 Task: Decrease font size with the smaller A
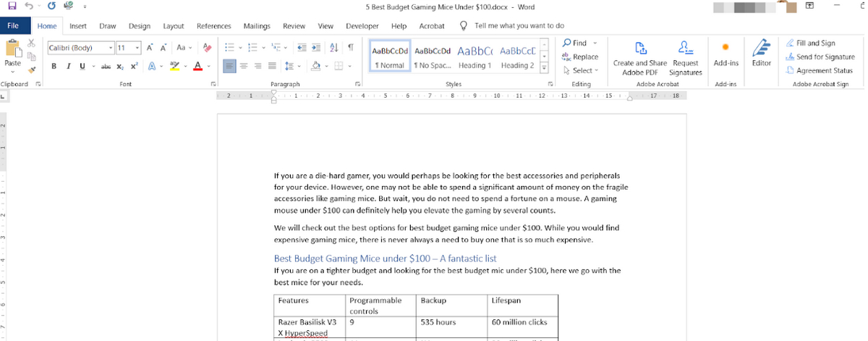(x=163, y=48)
